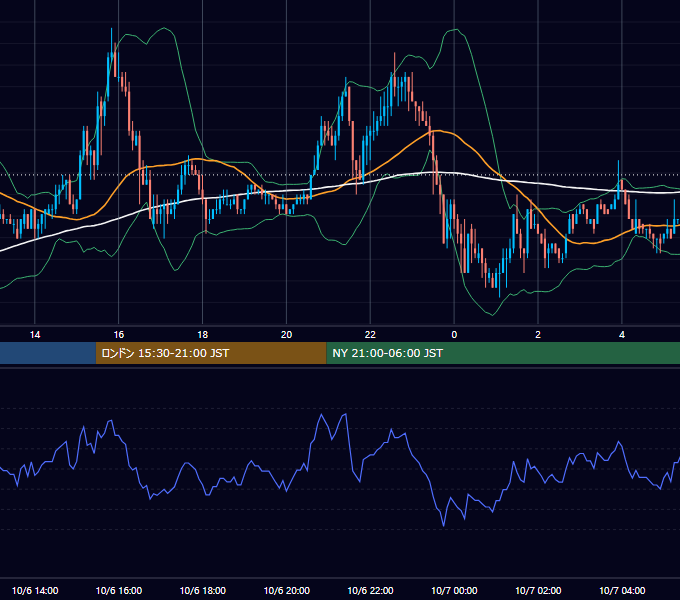Click the 10/7 02:00 time label
This screenshot has height=600, width=680.
tap(538, 590)
